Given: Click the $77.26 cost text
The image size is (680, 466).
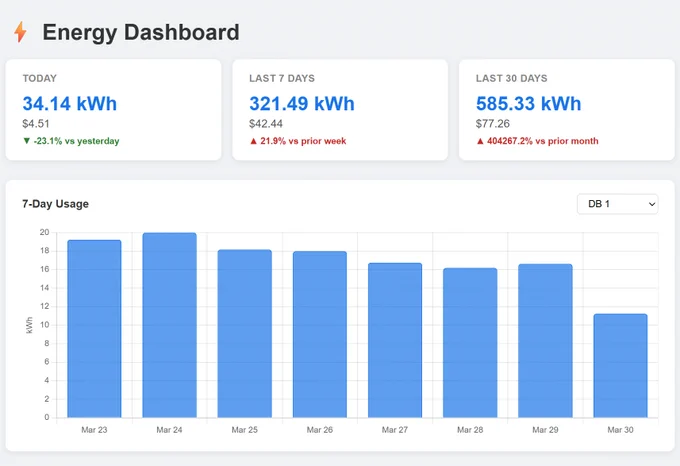Looking at the screenshot, I should pyautogui.click(x=492, y=124).
